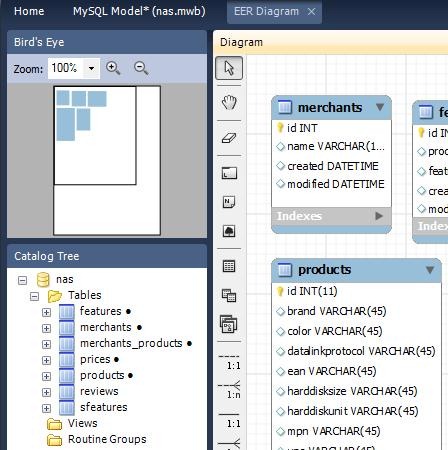
Task: Click the merchants table title
Action: tap(330, 107)
